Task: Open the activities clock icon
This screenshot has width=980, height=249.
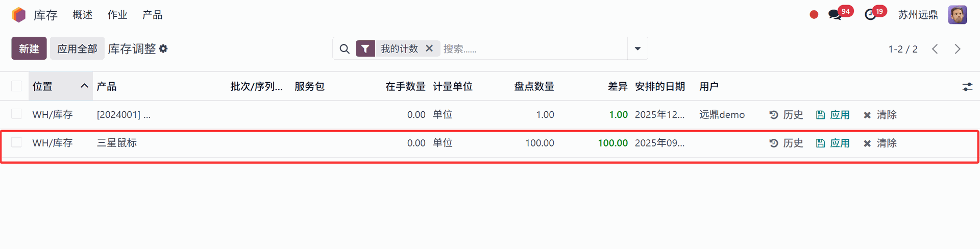Action: (870, 15)
